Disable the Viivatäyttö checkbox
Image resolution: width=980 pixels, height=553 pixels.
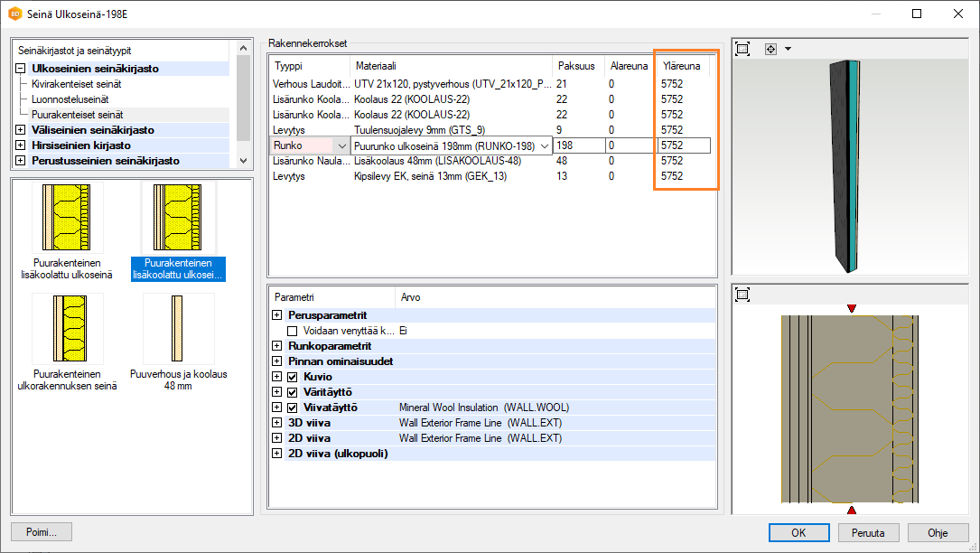pos(292,408)
